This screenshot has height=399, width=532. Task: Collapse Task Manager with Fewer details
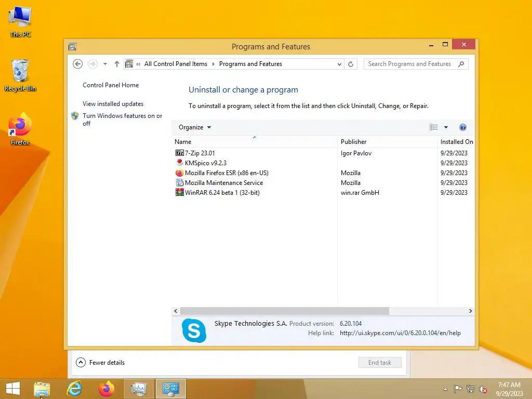coord(100,362)
